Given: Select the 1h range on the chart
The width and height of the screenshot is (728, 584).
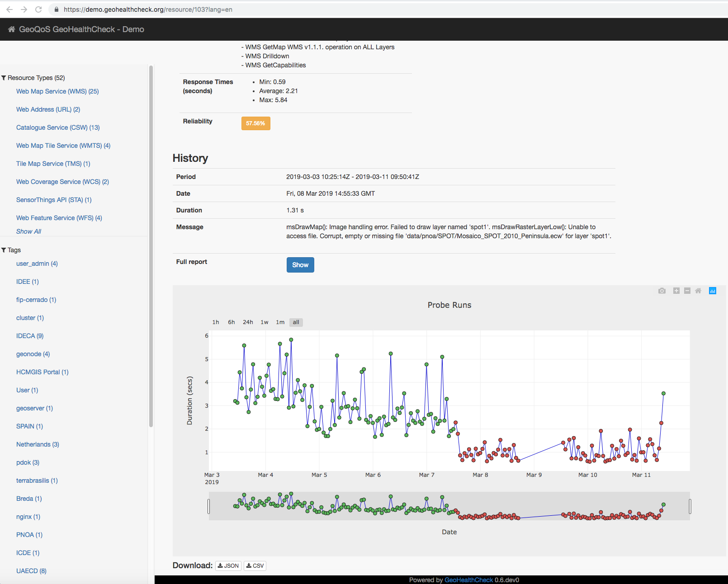Looking at the screenshot, I should (x=216, y=322).
